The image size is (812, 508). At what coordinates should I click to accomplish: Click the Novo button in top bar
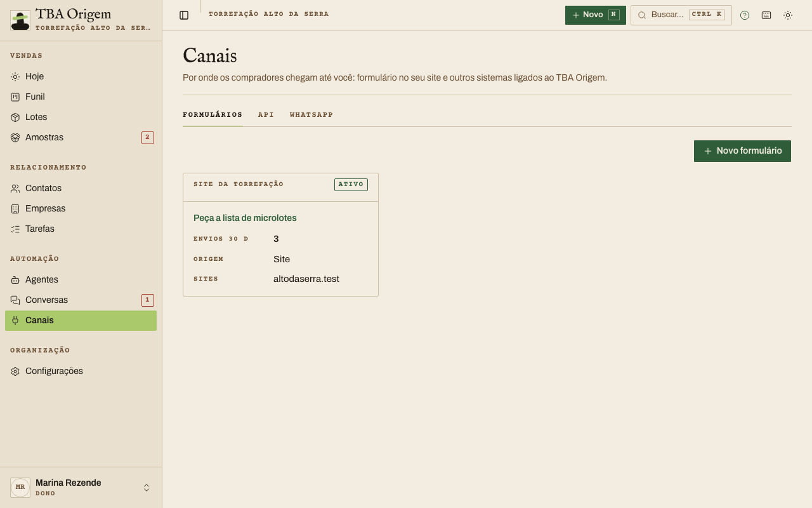coord(596,15)
